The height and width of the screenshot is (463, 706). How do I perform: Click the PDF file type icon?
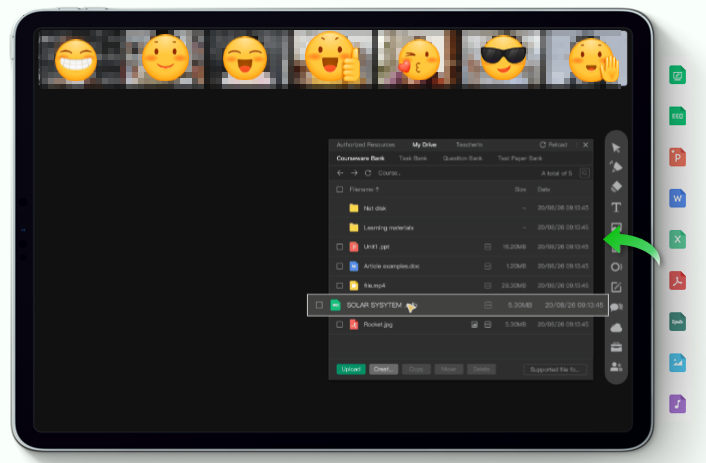pos(677,281)
